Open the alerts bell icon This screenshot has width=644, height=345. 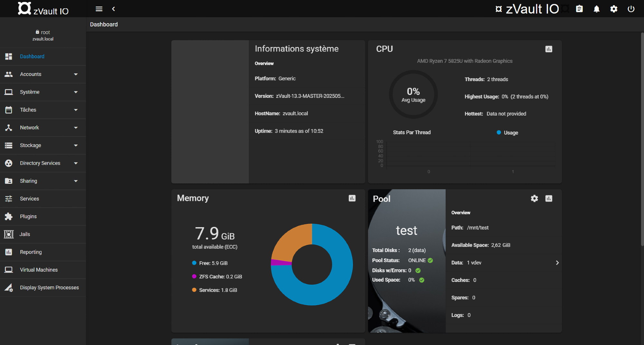(597, 9)
